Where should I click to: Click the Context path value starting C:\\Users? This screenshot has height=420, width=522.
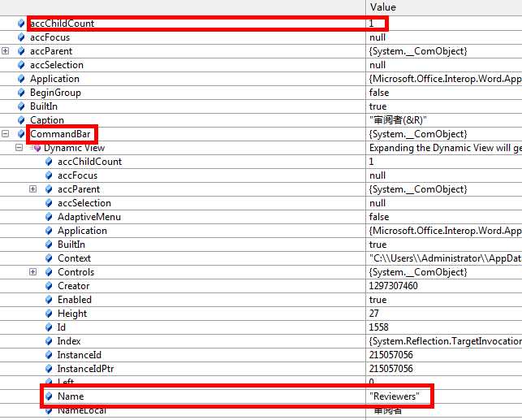446,258
